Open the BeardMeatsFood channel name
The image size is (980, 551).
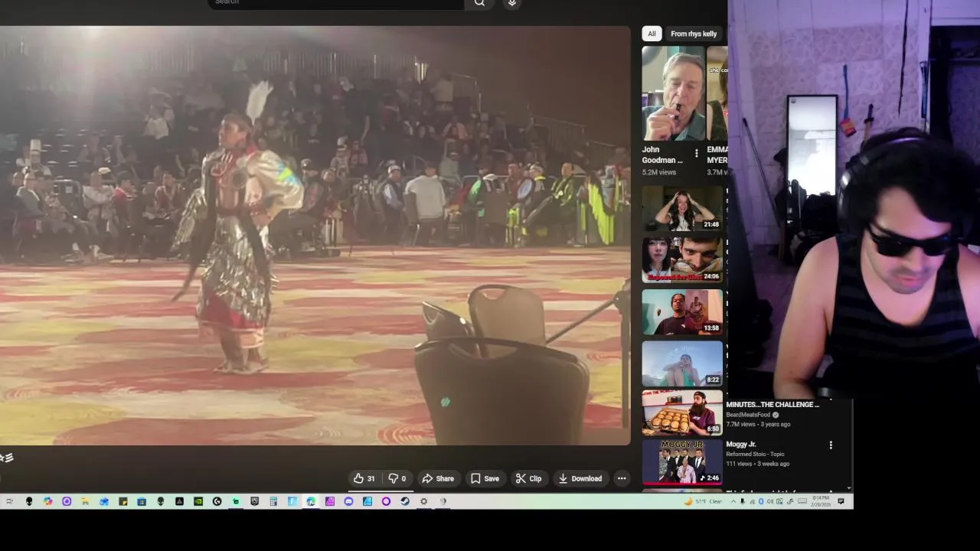(x=748, y=415)
